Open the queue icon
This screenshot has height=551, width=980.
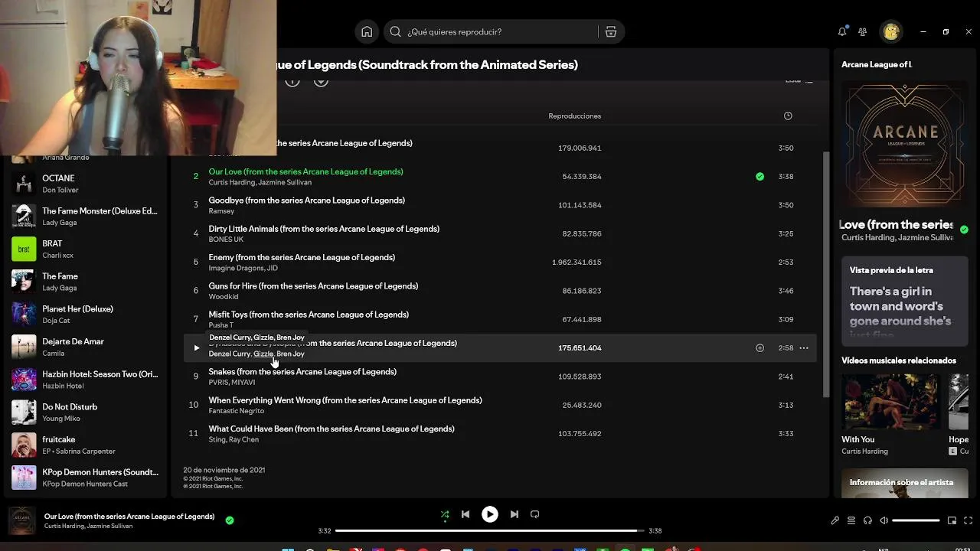[851, 520]
